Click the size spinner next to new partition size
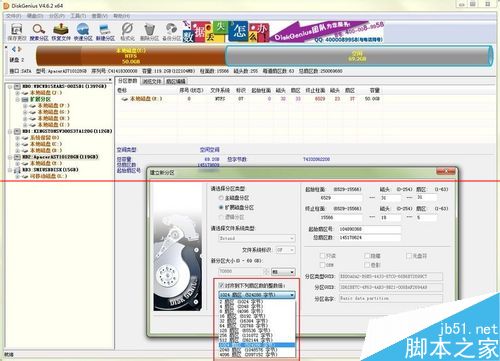 [x=266, y=272]
